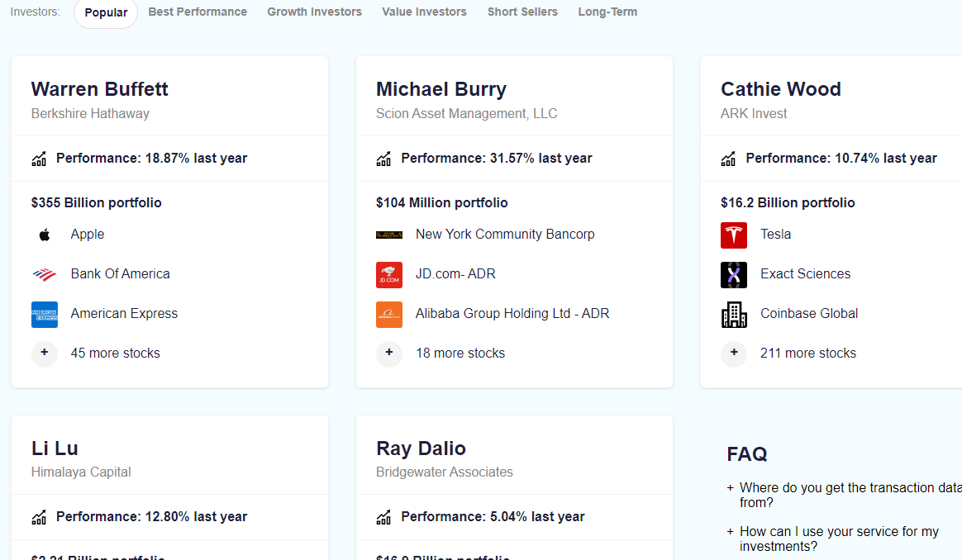Click the FAQ heading
This screenshot has width=962, height=560.
click(746, 454)
